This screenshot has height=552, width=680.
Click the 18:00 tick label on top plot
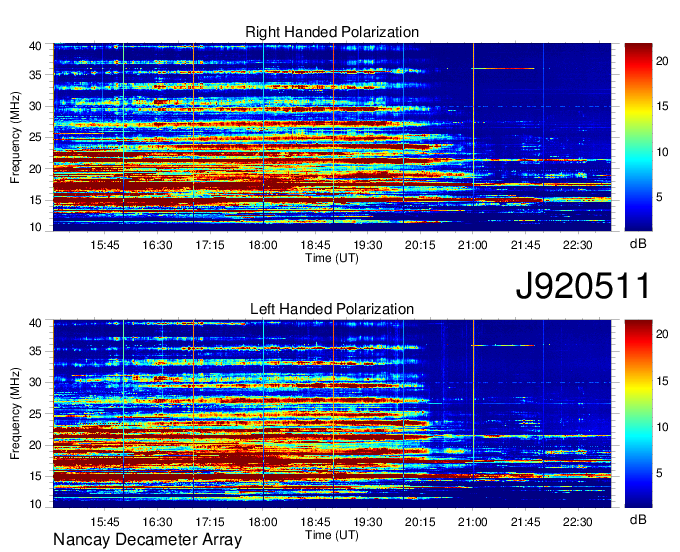[x=263, y=245]
